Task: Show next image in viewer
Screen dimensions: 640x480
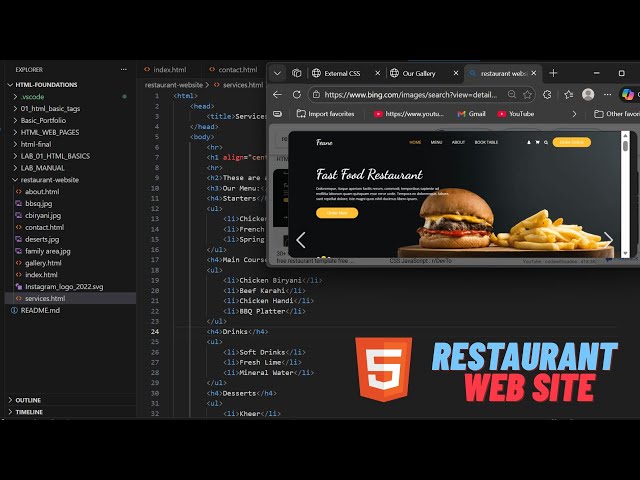Action: [x=608, y=239]
